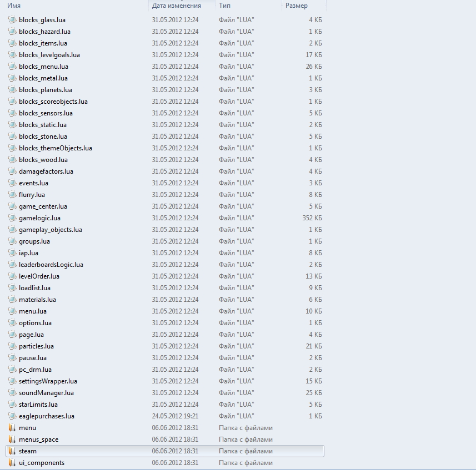476x470 pixels.
Task: Select the page.lua file name
Action: [x=31, y=335]
